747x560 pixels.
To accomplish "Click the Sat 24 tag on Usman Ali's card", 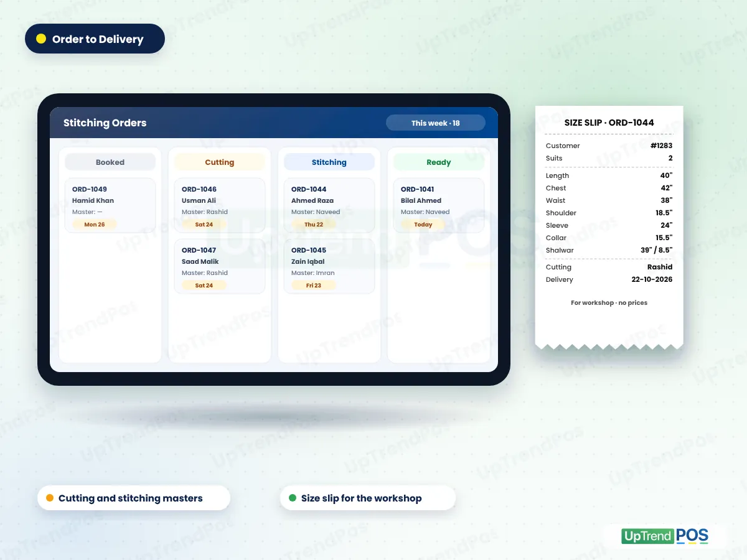I will (204, 225).
